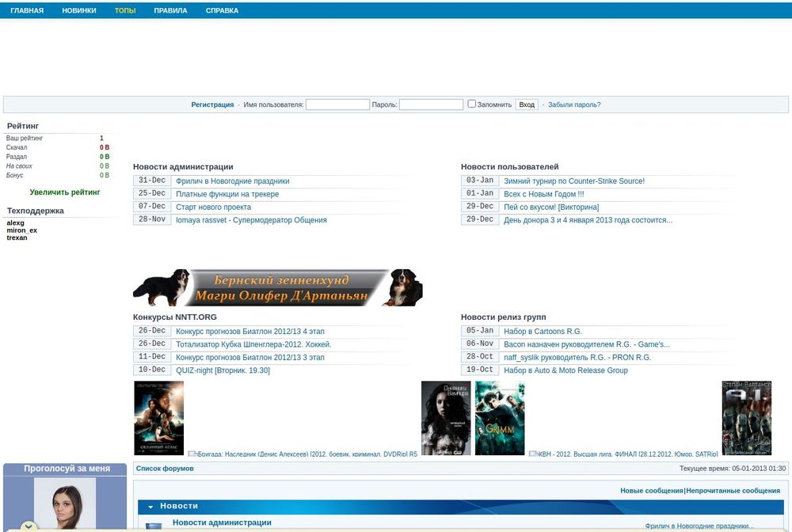The height and width of the screenshot is (532, 792).
Task: Click the Бернский зенненхунд banner
Action: click(278, 287)
